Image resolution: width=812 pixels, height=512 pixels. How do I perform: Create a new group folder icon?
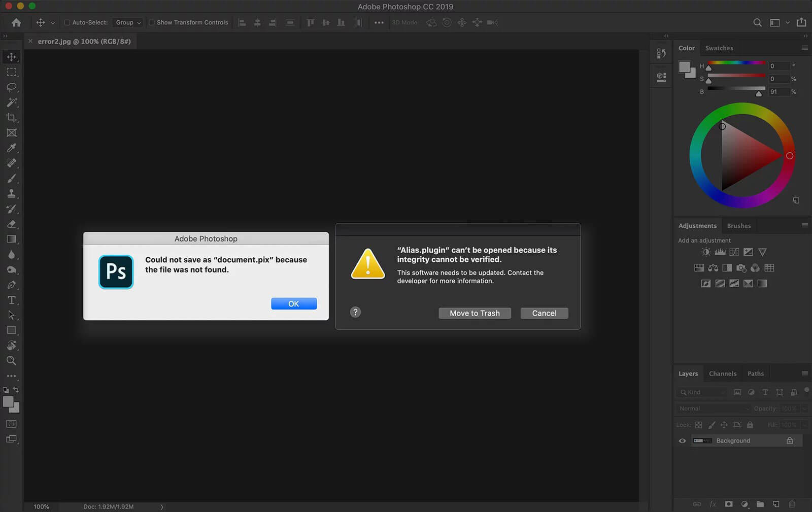point(760,504)
